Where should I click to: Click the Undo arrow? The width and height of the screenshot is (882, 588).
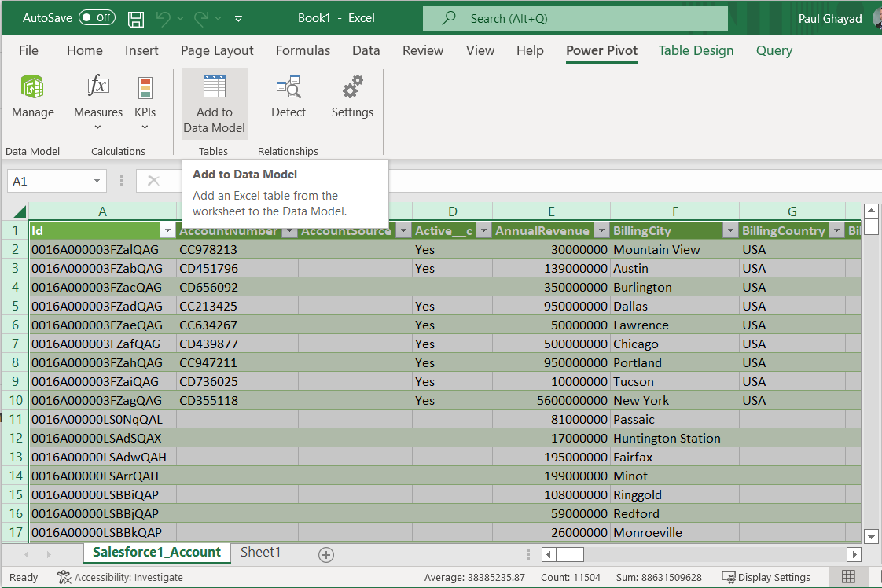(164, 19)
